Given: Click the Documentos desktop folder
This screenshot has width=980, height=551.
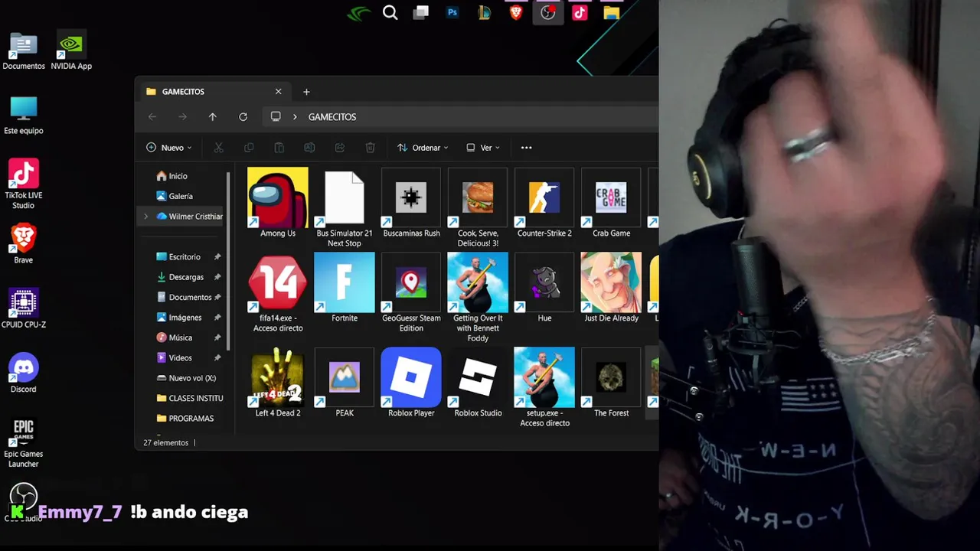Looking at the screenshot, I should 24,51.
